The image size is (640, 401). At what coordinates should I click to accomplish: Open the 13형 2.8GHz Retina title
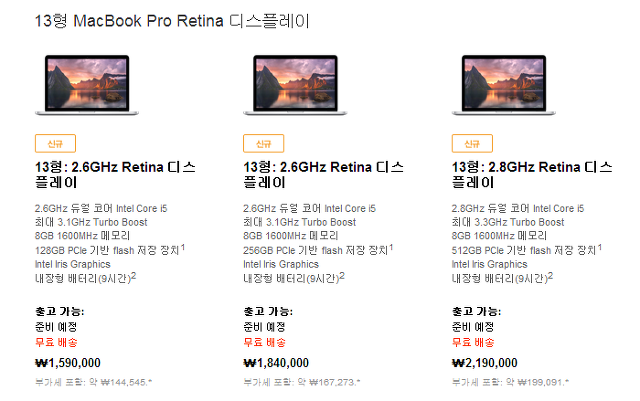coord(532,175)
